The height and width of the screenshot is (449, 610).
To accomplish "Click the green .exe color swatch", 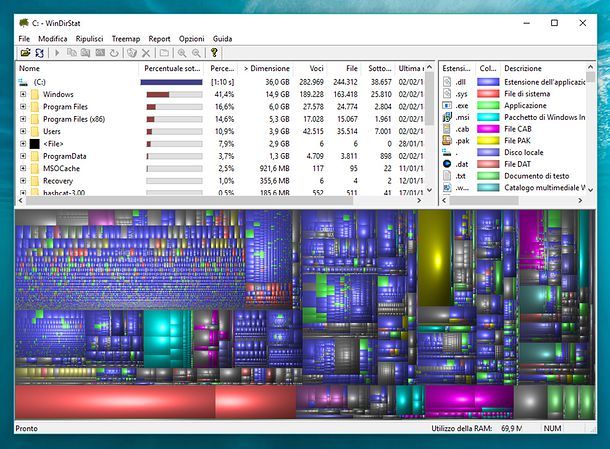I will [x=488, y=105].
